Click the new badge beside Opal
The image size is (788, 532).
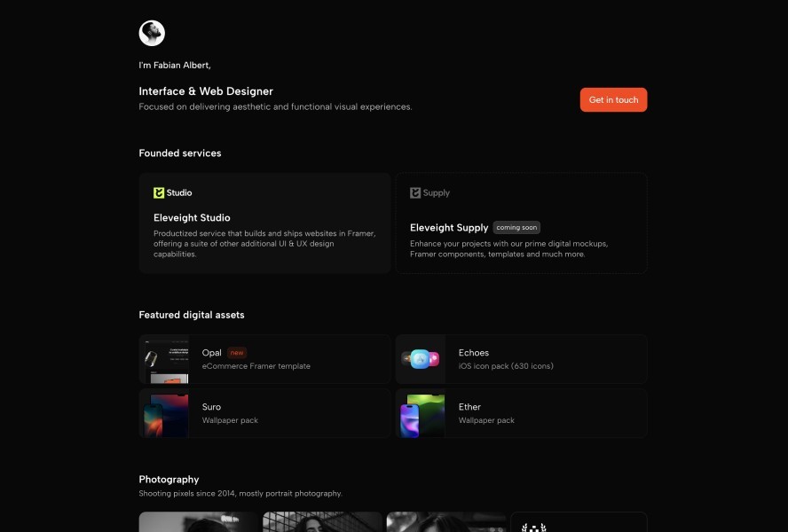click(x=237, y=353)
